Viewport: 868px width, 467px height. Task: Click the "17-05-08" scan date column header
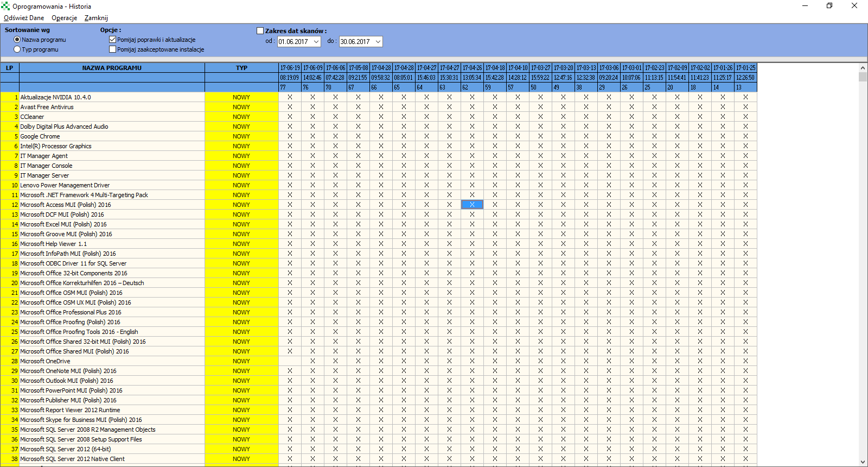pyautogui.click(x=358, y=68)
